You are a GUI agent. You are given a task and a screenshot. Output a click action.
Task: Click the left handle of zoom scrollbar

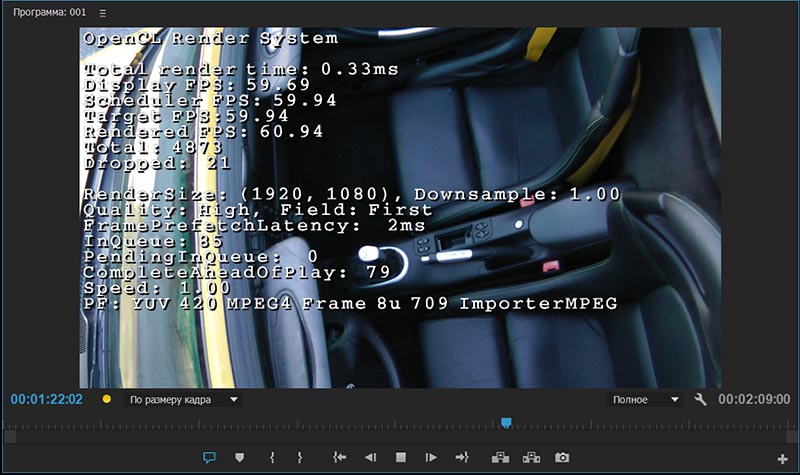(10, 437)
